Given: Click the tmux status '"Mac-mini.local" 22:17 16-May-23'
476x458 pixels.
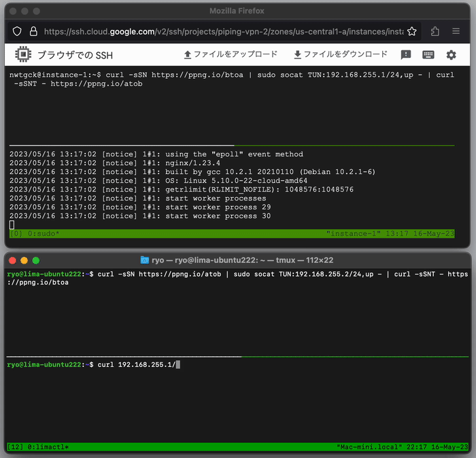Looking at the screenshot, I should coord(403,447).
